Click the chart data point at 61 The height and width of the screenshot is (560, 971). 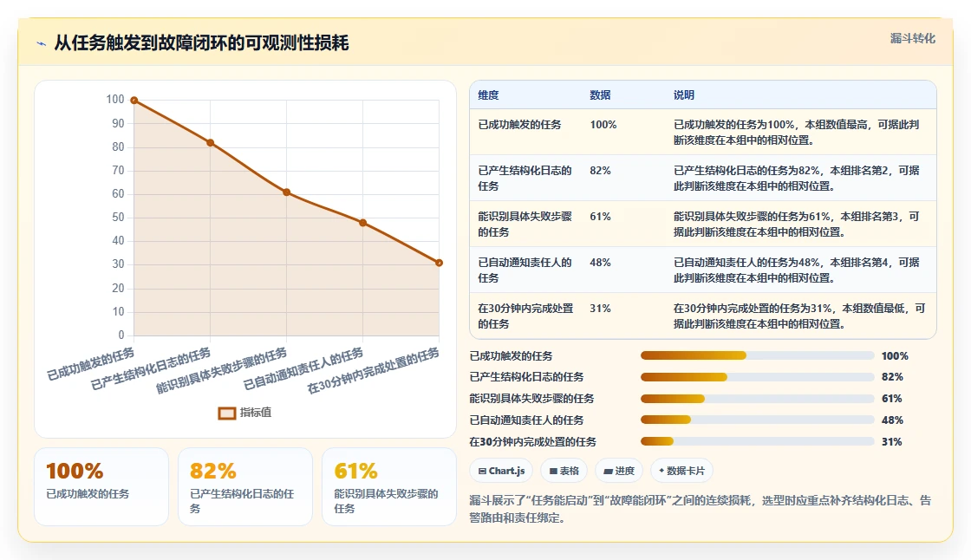[287, 192]
